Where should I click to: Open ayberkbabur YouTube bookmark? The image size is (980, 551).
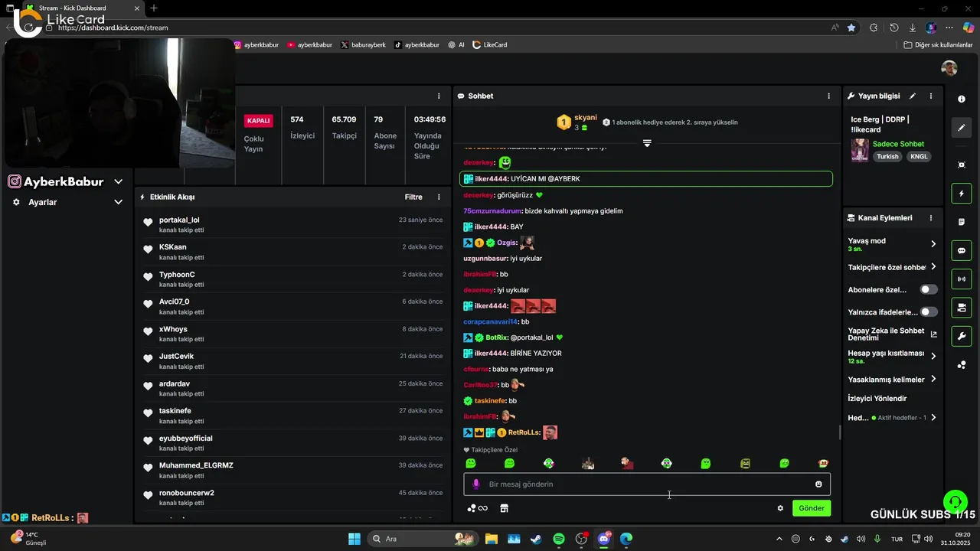point(310,45)
